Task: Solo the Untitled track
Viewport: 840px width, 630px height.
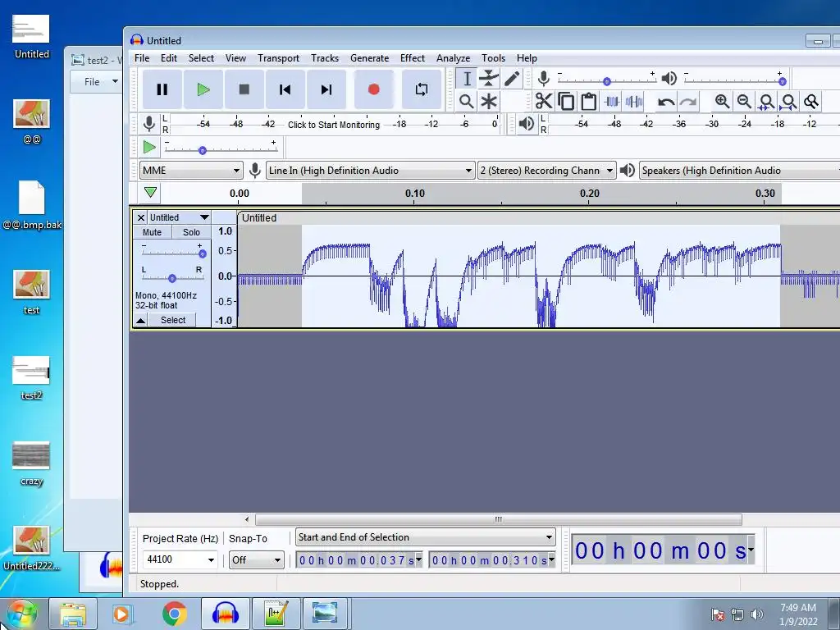Action: (191, 232)
